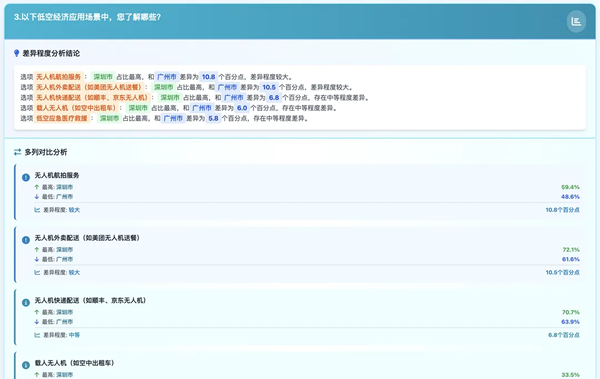Click the 10.8个百分点 value
This screenshot has width=600, height=379.
pos(562,210)
